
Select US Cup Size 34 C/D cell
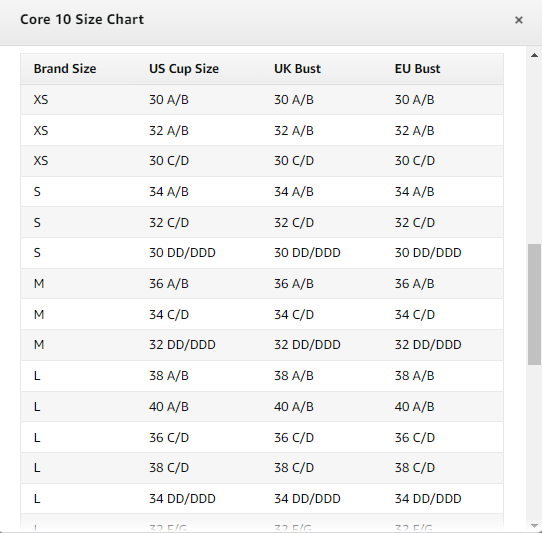[x=169, y=315]
